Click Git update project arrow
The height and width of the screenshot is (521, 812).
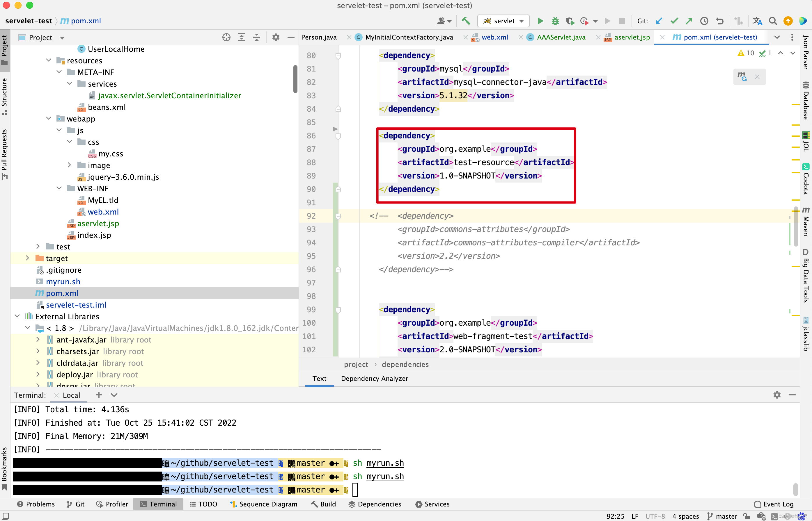[659, 21]
